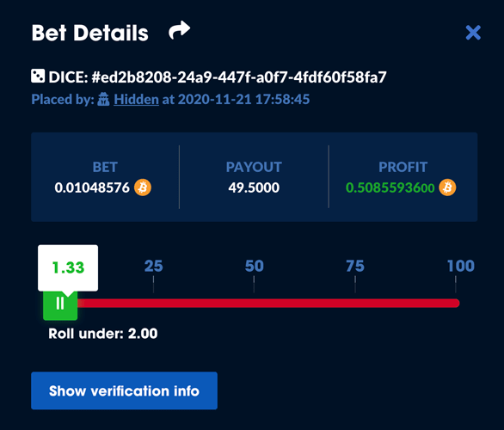
Task: Click the hidden user spy icon
Action: tap(103, 99)
